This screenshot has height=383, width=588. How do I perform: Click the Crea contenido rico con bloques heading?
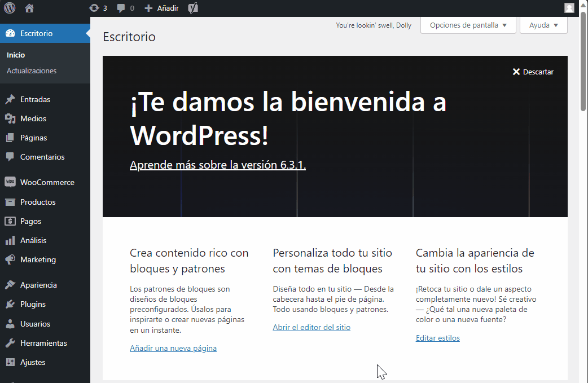(189, 261)
